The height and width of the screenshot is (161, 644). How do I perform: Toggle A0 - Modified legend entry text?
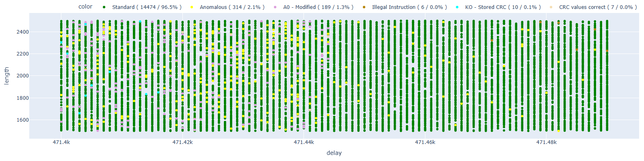[x=318, y=7]
